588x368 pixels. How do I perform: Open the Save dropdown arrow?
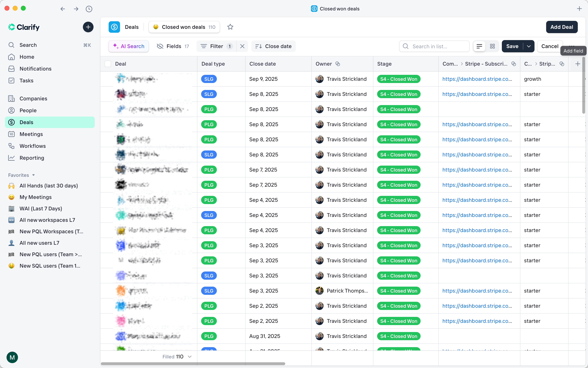tap(528, 46)
